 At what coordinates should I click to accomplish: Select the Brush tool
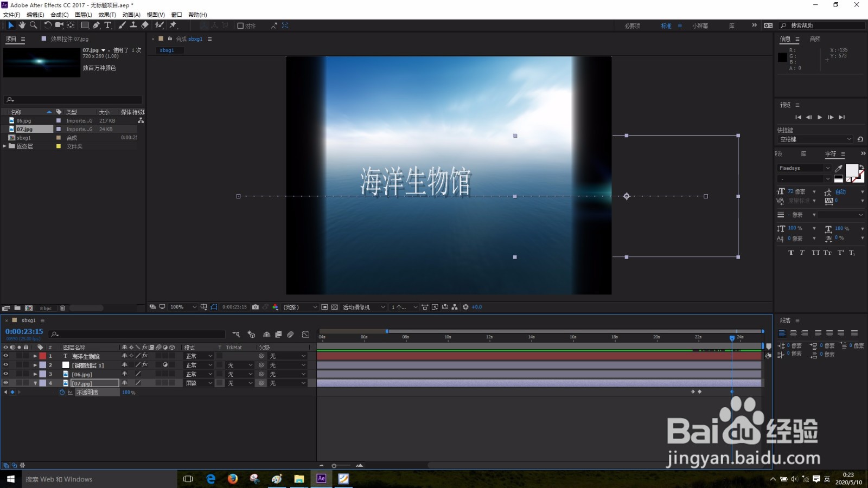tap(122, 25)
